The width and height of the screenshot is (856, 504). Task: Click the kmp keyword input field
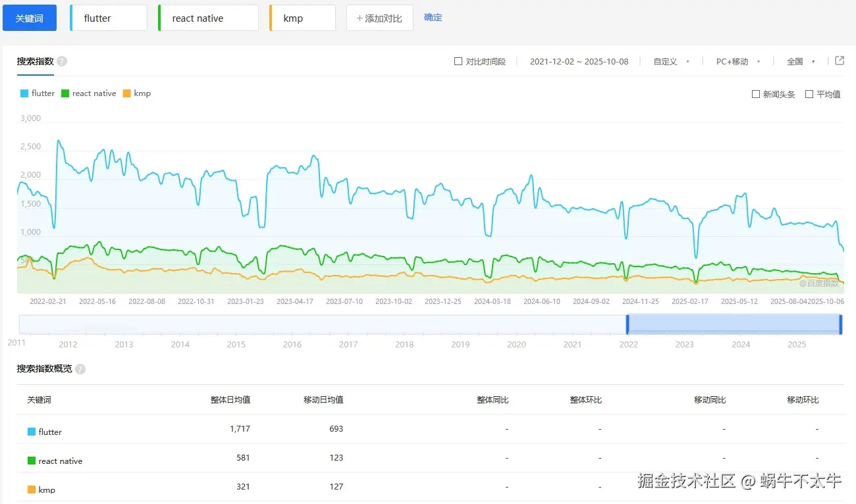(x=303, y=18)
